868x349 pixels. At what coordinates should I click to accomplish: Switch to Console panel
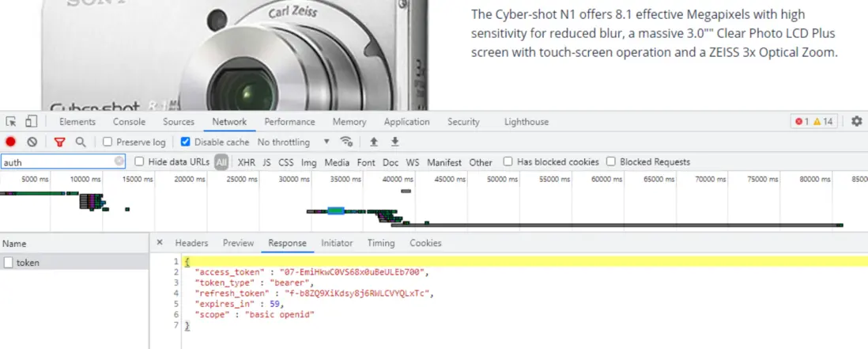[x=129, y=122]
